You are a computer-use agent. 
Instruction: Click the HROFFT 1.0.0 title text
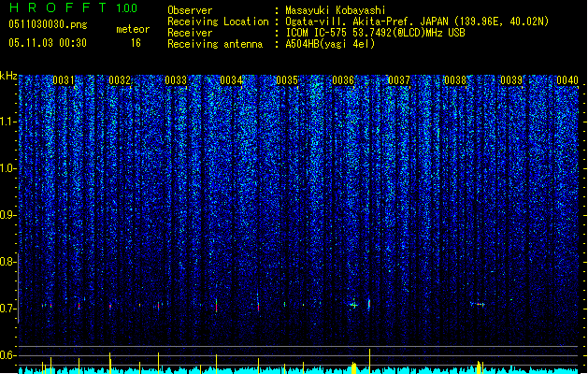73,7
